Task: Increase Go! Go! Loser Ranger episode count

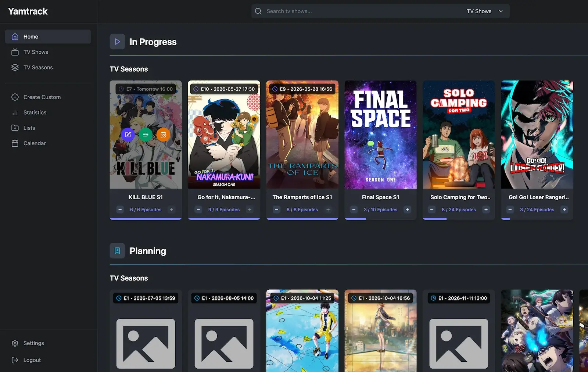Action: [x=564, y=210]
